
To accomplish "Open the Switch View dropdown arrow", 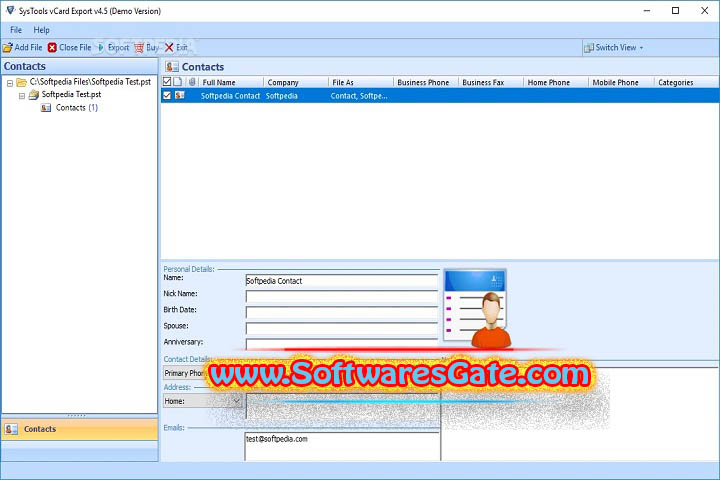I will 641,48.
